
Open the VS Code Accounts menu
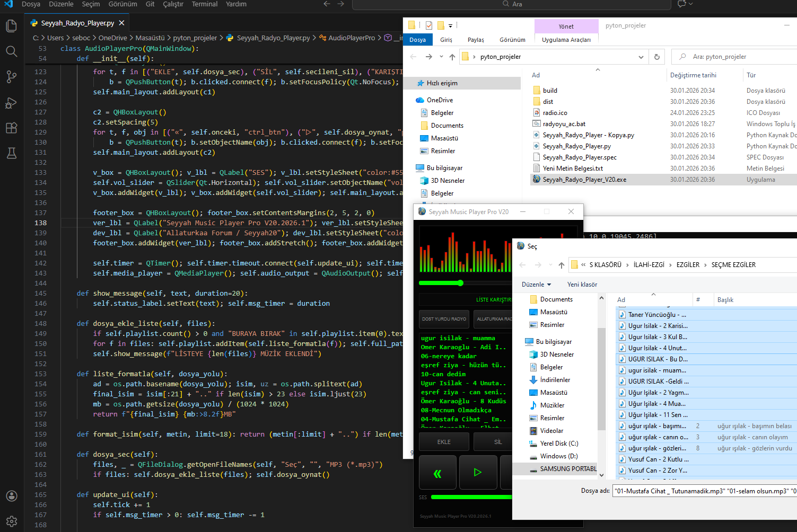11,496
